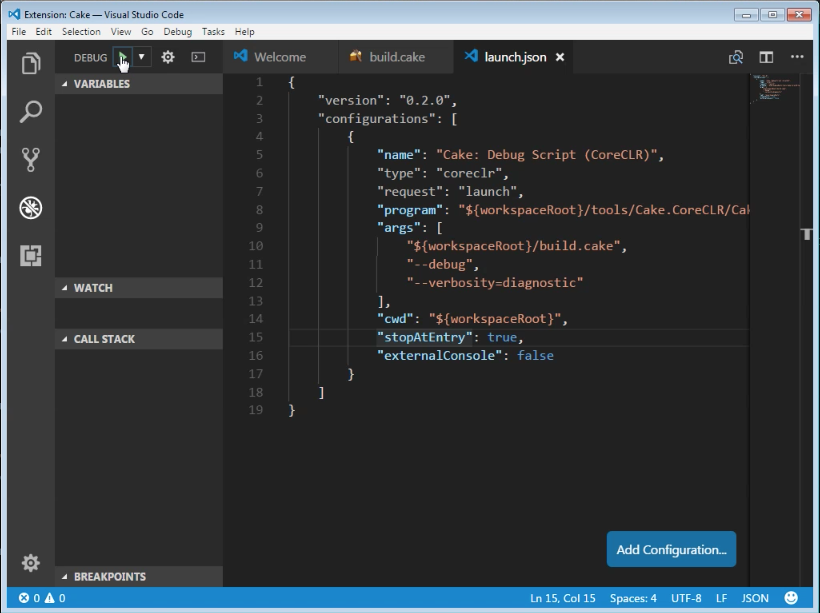
Task: Click the Add Configuration... button
Action: point(671,549)
